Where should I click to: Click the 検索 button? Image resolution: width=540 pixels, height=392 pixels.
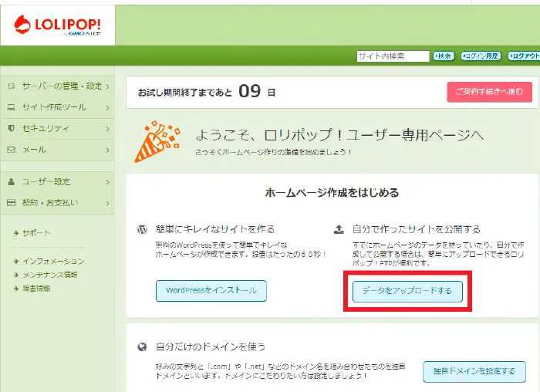pos(444,56)
